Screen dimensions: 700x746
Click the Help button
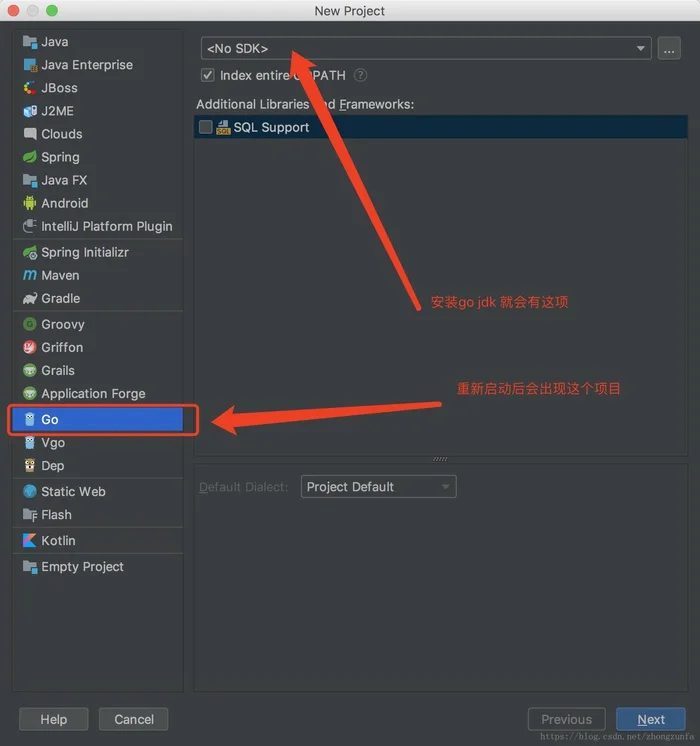54,719
